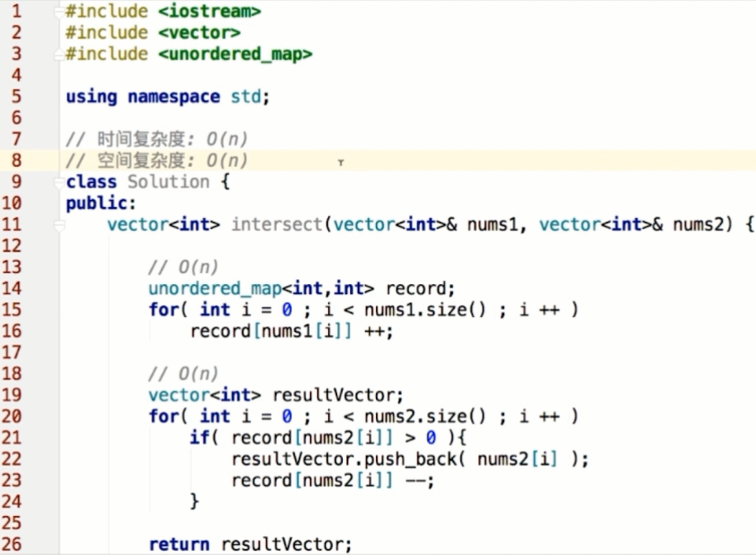Click "push_back" on line 22

[x=410, y=459]
